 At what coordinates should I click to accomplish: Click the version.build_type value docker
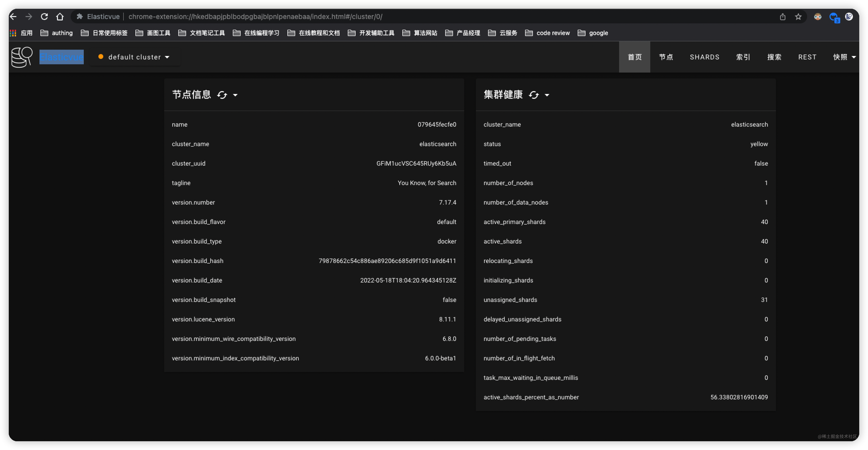pyautogui.click(x=446, y=242)
